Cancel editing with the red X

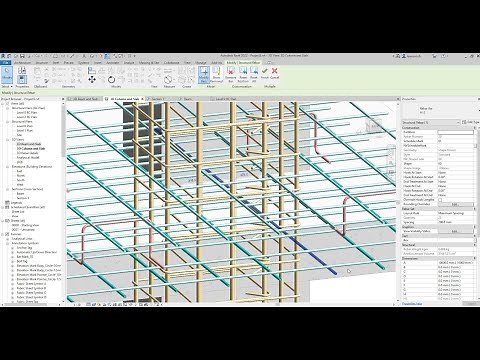tap(274, 73)
